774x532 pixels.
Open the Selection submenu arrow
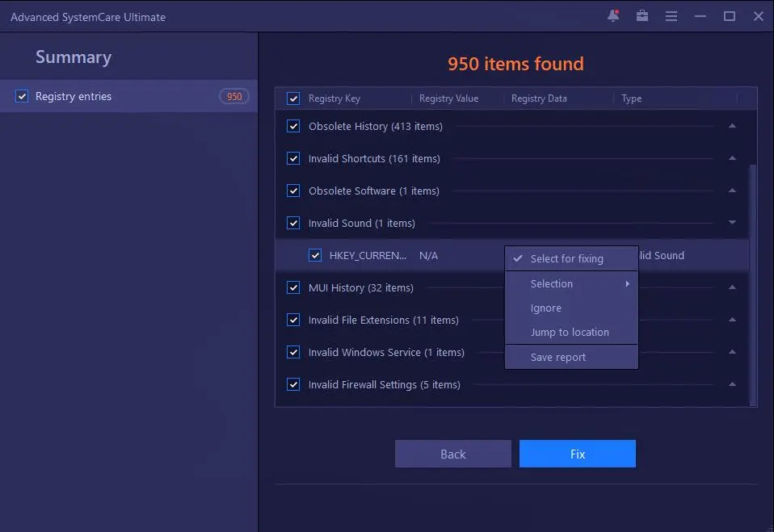(627, 284)
